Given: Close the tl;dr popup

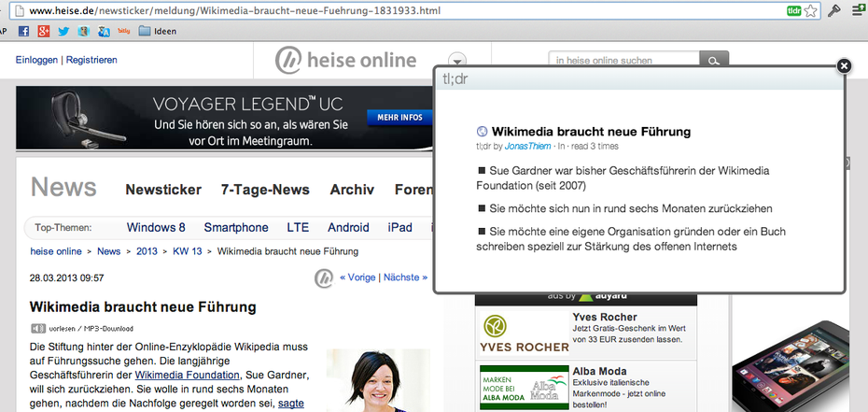Looking at the screenshot, I should coord(844,66).
